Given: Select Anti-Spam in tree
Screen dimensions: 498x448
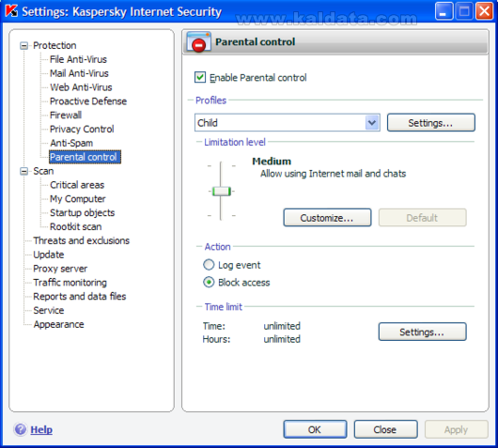Looking at the screenshot, I should [71, 143].
